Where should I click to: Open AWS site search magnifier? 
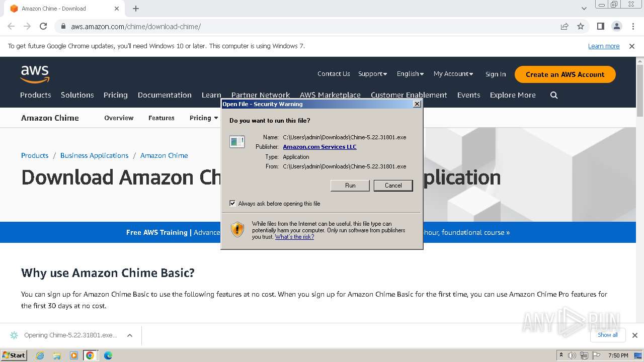[554, 95]
